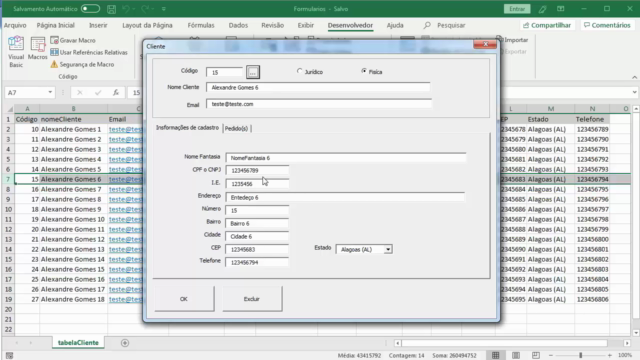This screenshot has height=360, width=640.
Task: Click the horizontal scrollbar right arrow
Action: [x=627, y=343]
